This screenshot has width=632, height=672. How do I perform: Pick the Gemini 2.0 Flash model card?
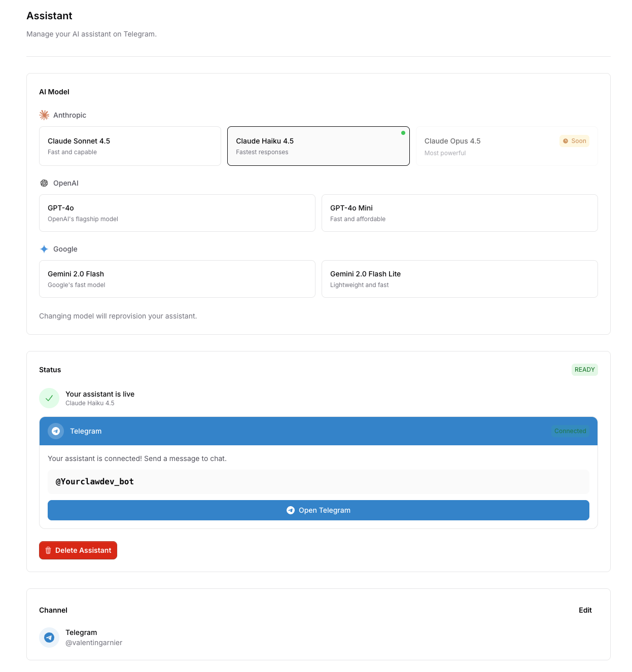click(177, 279)
